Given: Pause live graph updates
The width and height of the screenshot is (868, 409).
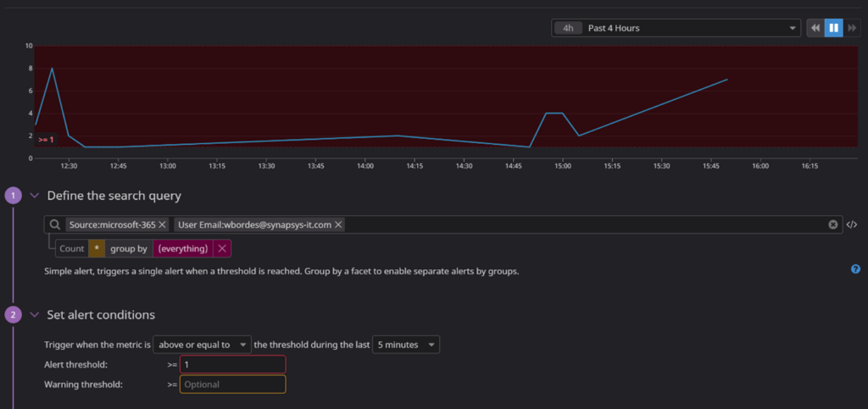Looking at the screenshot, I should click(833, 28).
